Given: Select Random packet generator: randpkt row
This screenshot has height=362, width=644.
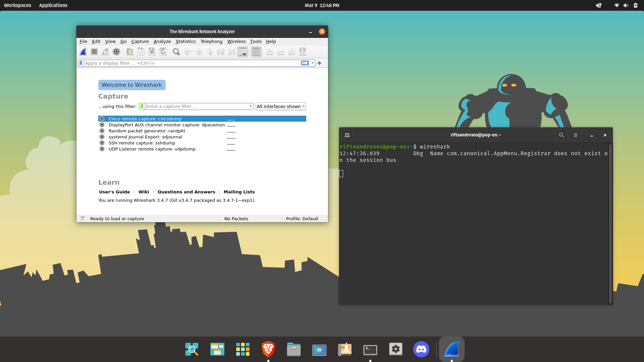Looking at the screenshot, I should point(202,131).
